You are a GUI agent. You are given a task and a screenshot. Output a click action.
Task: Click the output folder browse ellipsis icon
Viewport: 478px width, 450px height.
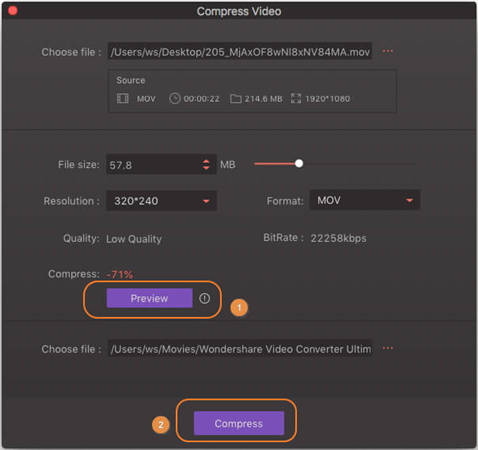coord(388,348)
